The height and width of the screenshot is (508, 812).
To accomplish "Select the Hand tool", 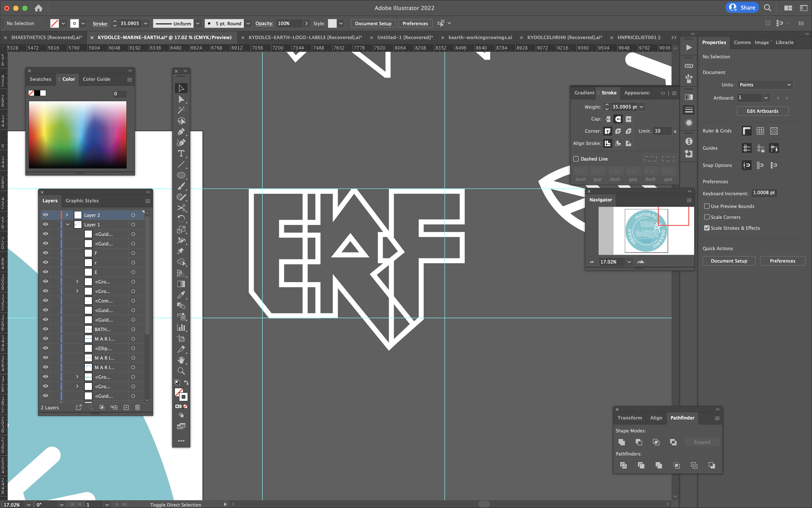I will click(181, 360).
